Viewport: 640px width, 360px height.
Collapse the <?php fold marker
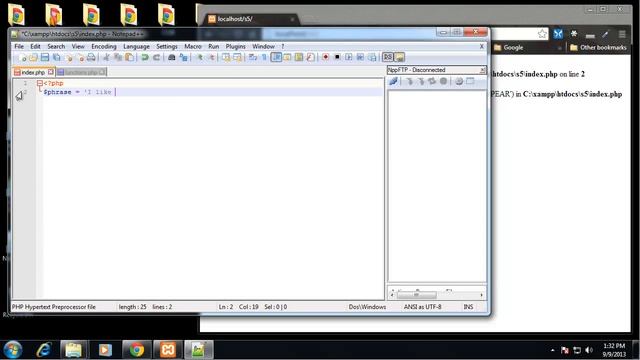40,83
